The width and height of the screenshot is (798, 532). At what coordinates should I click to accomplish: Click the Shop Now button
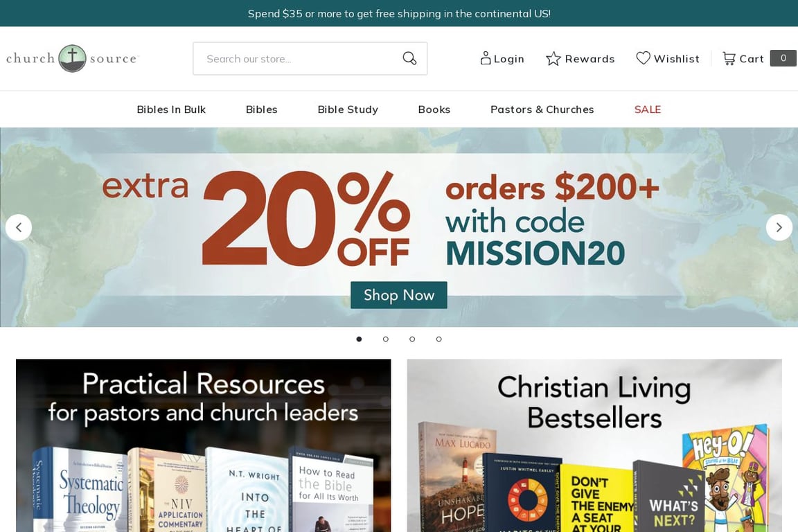(399, 295)
